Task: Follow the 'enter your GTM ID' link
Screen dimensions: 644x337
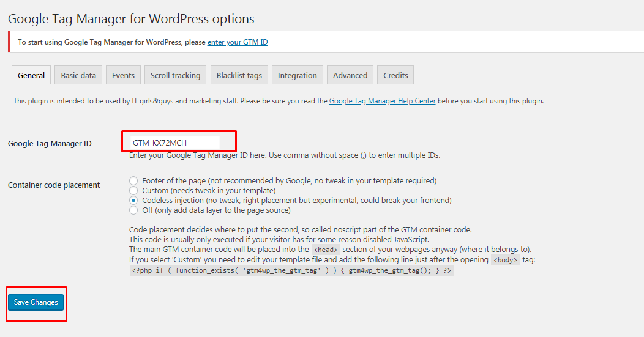Action: click(238, 42)
